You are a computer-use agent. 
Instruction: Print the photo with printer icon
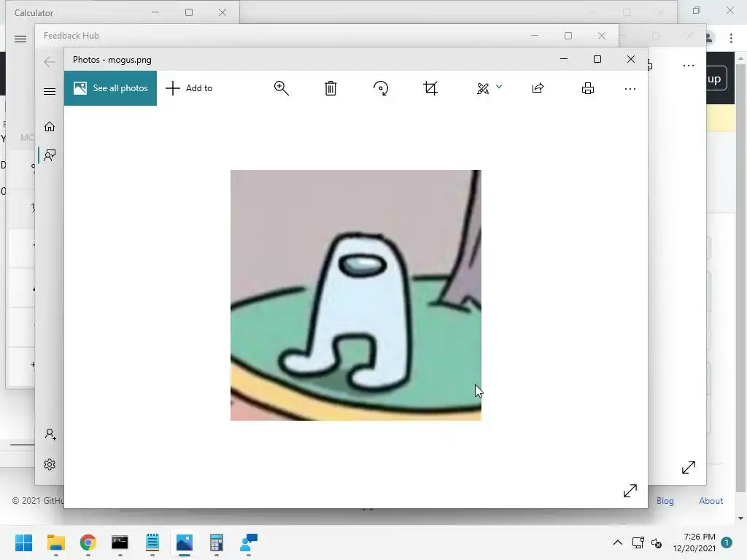pos(588,88)
